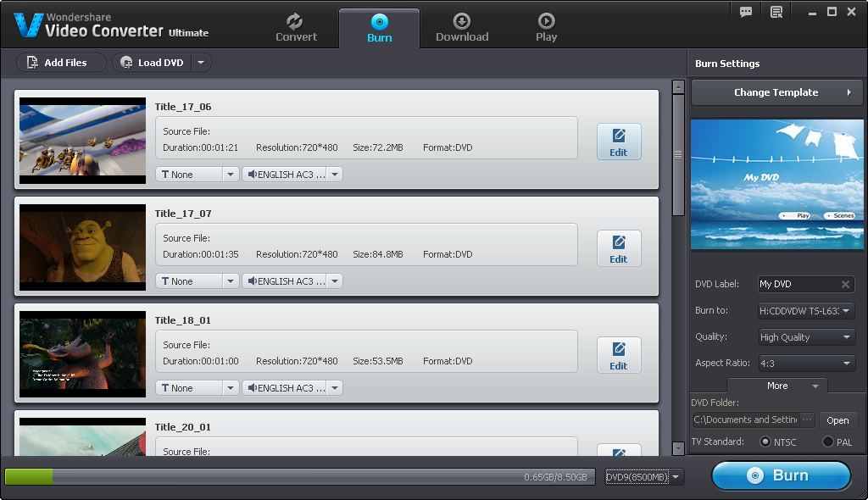Switch to the Download tab

[x=462, y=28]
